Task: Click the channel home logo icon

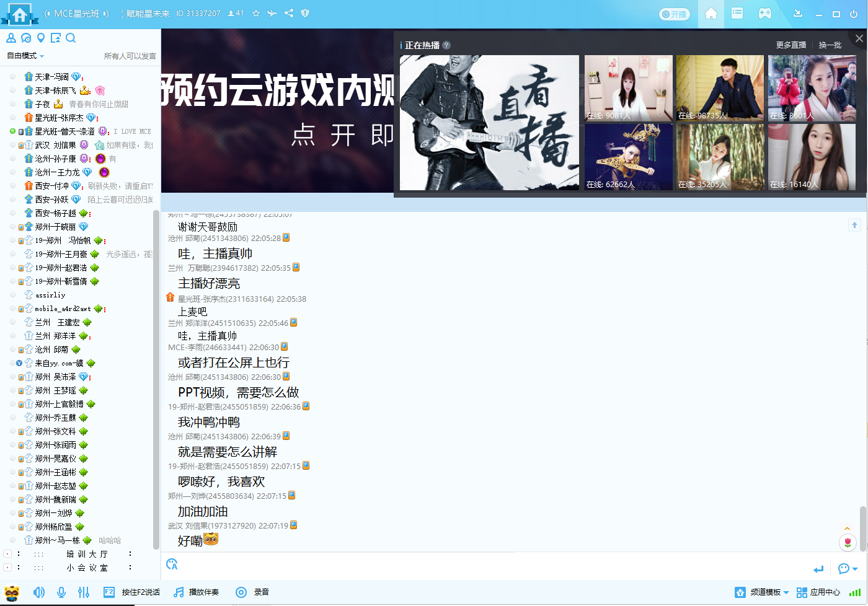Action: [x=20, y=14]
